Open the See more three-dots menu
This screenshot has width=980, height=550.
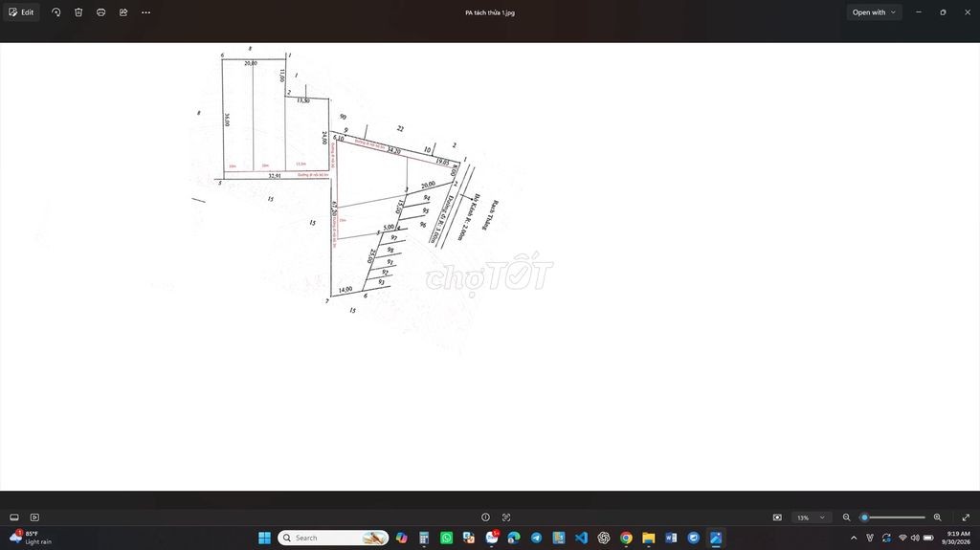tap(146, 12)
